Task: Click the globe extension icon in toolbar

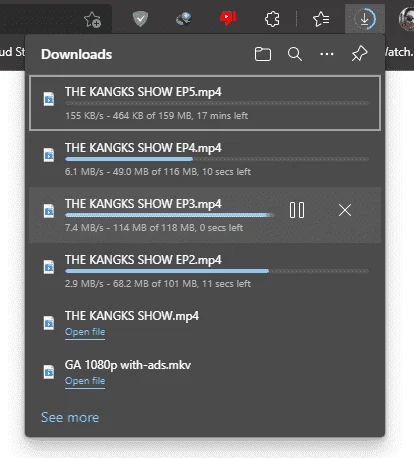Action: pyautogui.click(x=184, y=19)
